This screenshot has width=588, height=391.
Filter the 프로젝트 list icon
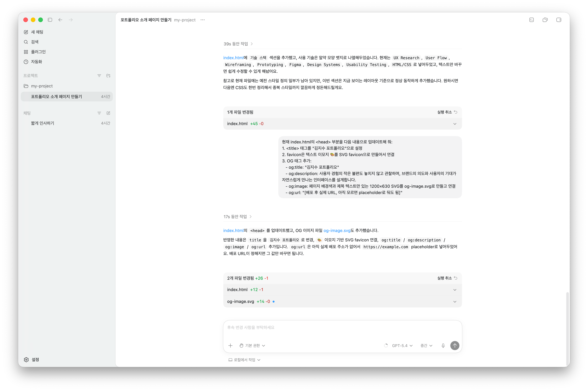click(99, 76)
